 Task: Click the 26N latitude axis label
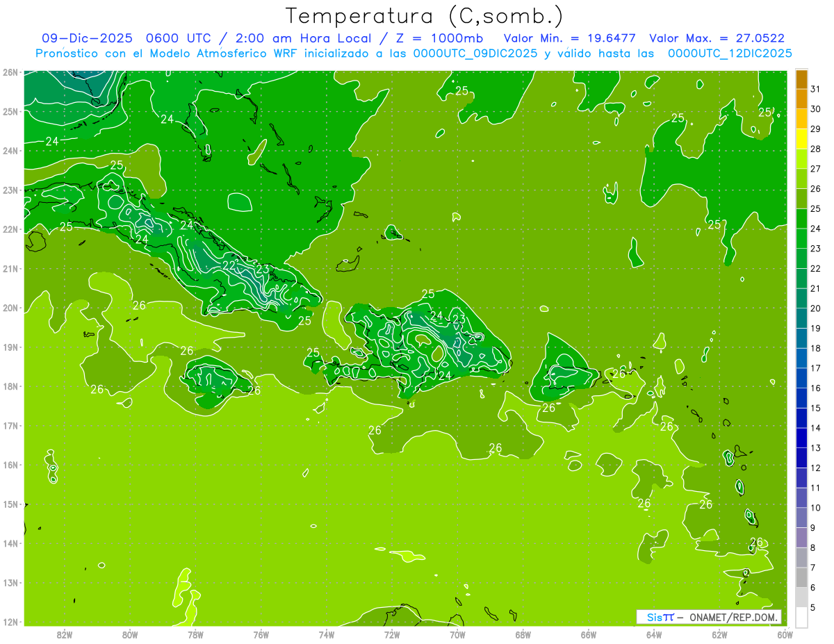10,72
